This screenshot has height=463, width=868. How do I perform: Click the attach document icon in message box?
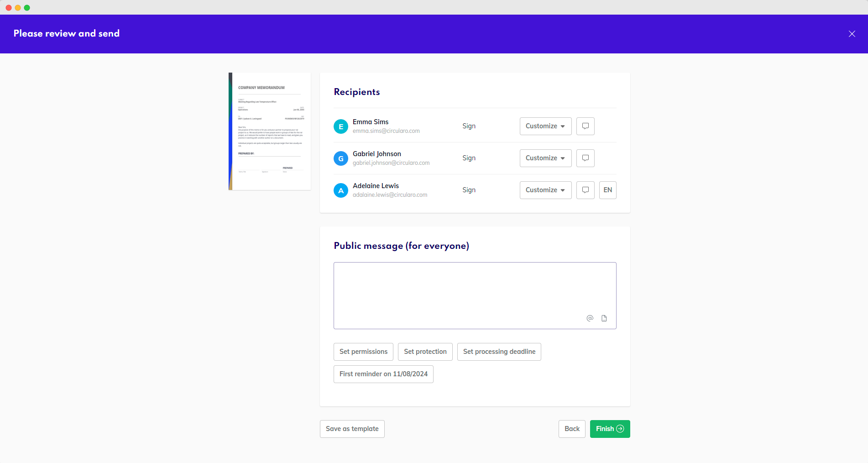pos(604,318)
